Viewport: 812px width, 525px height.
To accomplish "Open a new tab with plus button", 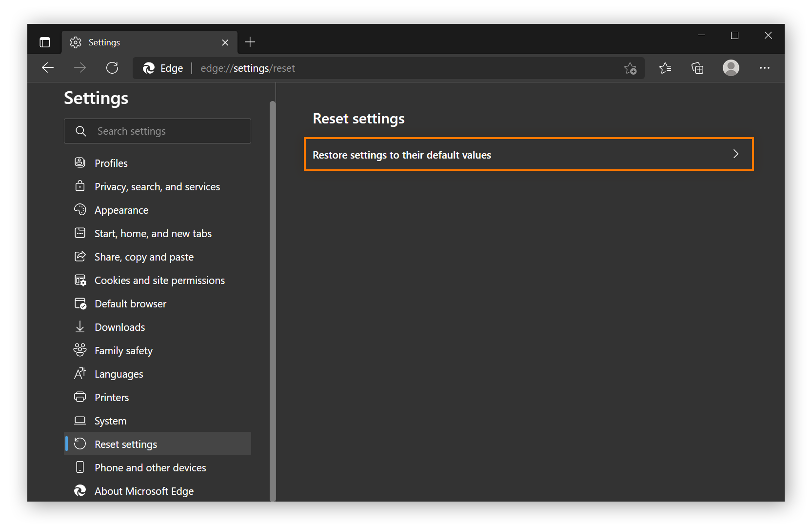I will point(250,42).
